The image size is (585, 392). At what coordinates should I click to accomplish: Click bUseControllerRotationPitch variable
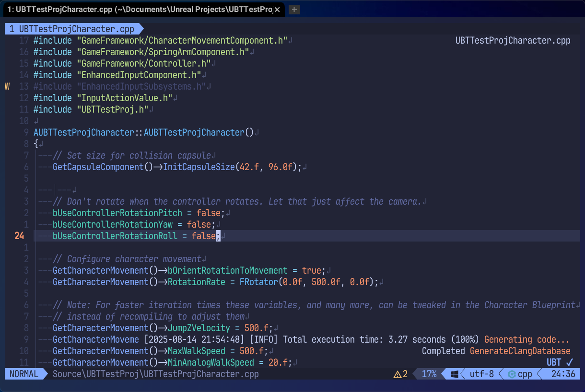[x=117, y=213]
